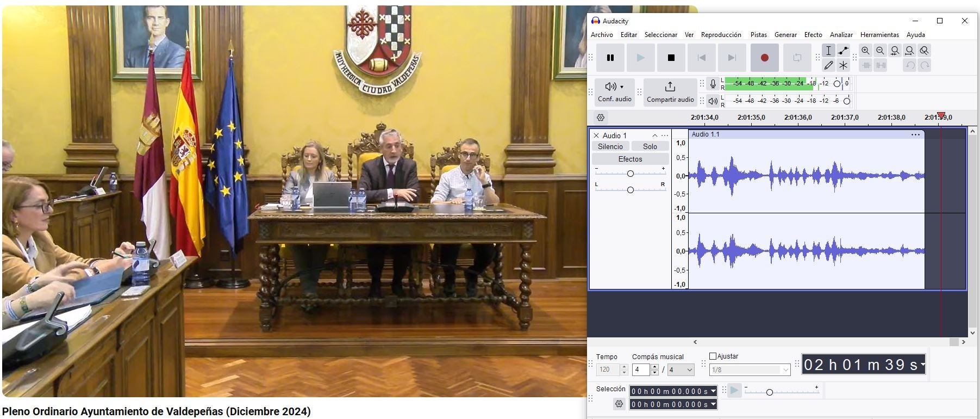The image size is (980, 419).
Task: Click Compartir audio button
Action: (x=670, y=92)
